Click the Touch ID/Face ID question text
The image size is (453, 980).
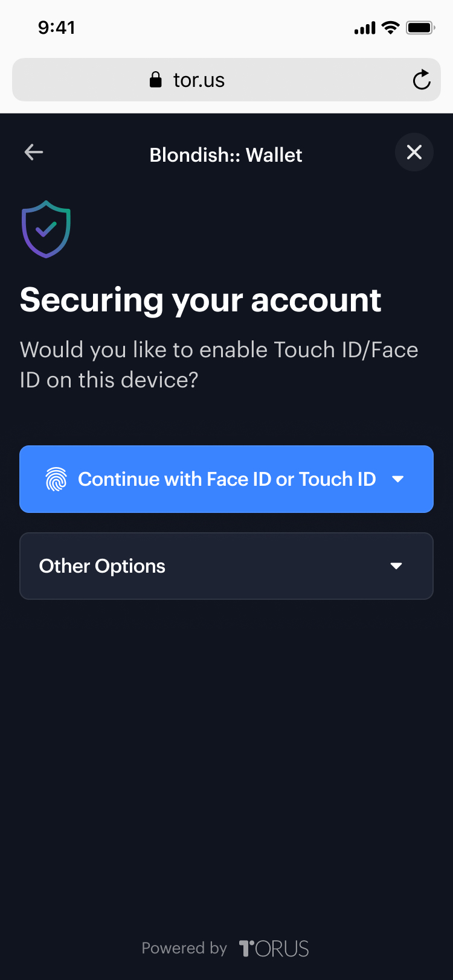pyautogui.click(x=219, y=365)
